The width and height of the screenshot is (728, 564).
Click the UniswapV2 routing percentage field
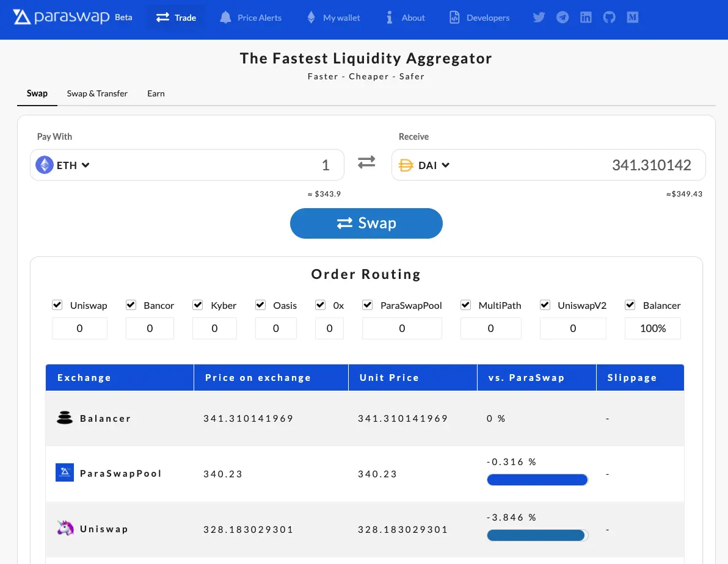pyautogui.click(x=573, y=328)
